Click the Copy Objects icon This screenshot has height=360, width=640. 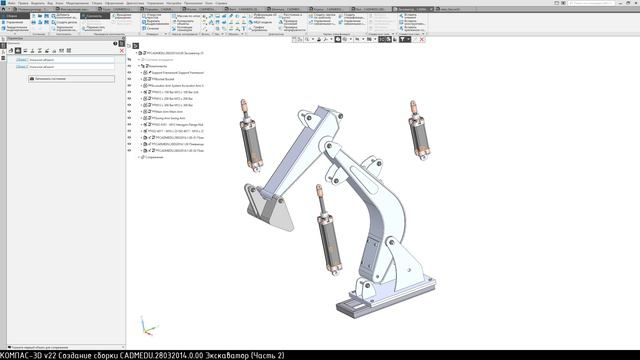tap(174, 22)
